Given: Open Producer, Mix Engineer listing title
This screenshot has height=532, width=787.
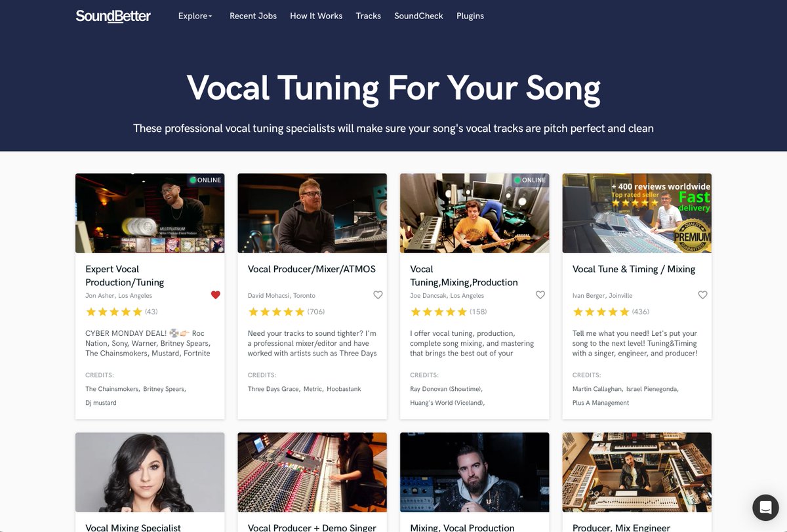Looking at the screenshot, I should click(621, 527).
